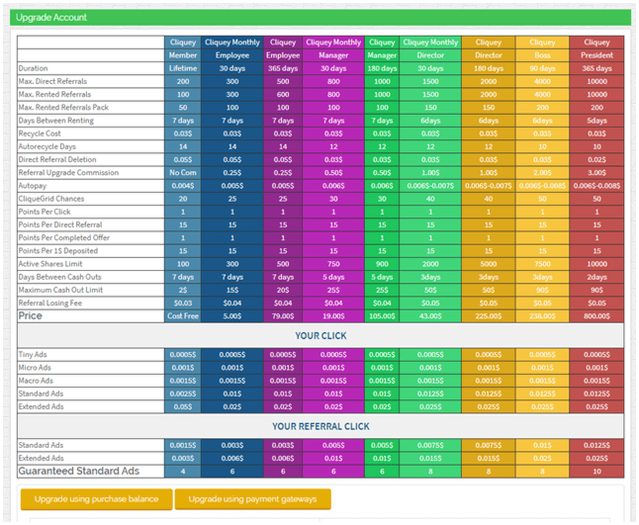Click the 225.00$ price cell
Screen dimensions: 639x525
[488, 316]
